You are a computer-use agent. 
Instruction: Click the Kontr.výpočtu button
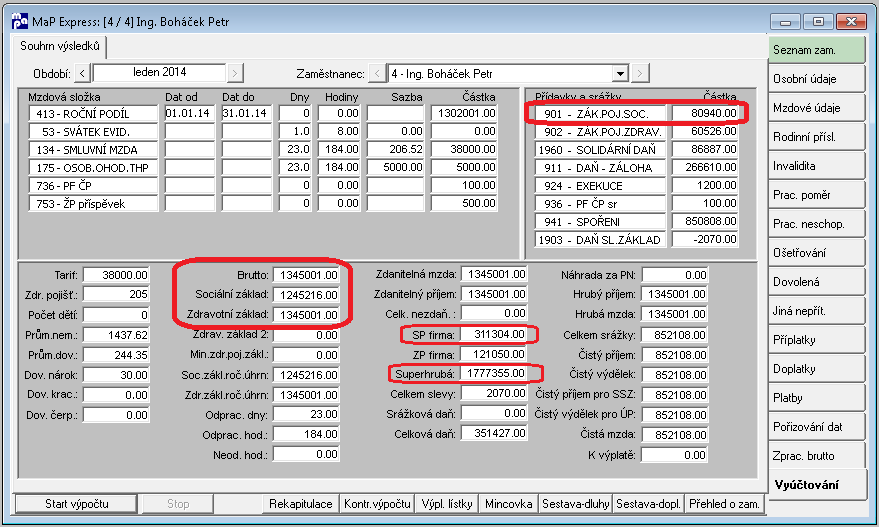[377, 503]
